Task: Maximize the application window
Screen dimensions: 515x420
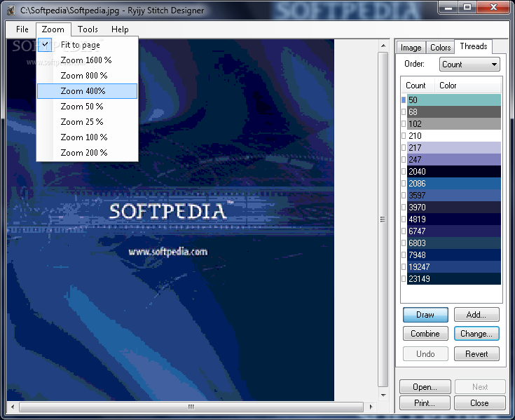Action: tap(468, 7)
